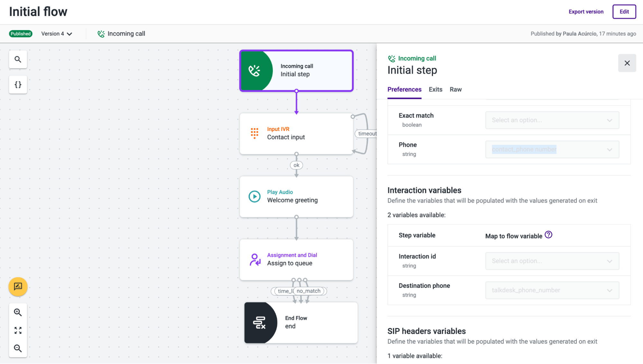Click the help icon beside Map to flow variable
This screenshot has height=364, width=643.
click(548, 235)
